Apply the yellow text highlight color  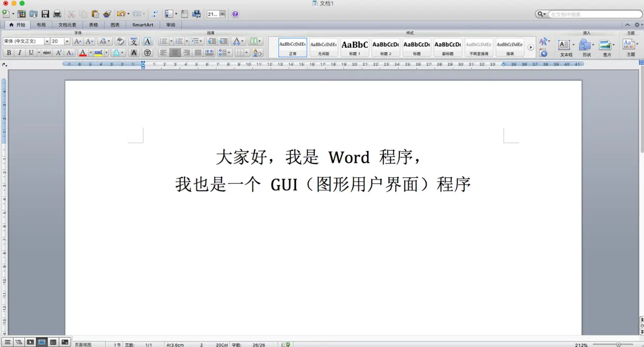pos(98,52)
